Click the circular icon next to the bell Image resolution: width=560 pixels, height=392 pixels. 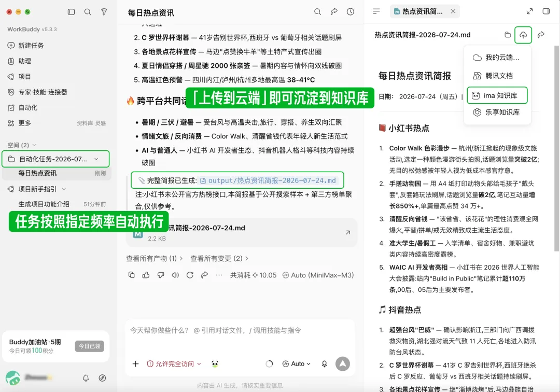[102, 377]
